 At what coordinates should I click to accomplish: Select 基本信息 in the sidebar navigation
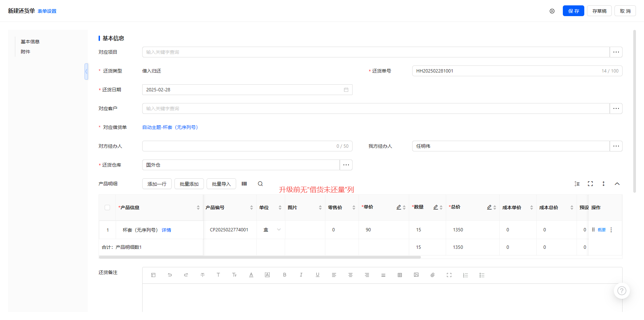pos(30,42)
